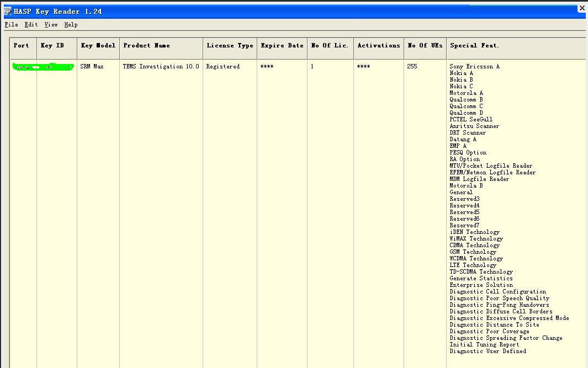This screenshot has width=588, height=368.
Task: Click the Special Feat. column header
Action: click(516, 49)
